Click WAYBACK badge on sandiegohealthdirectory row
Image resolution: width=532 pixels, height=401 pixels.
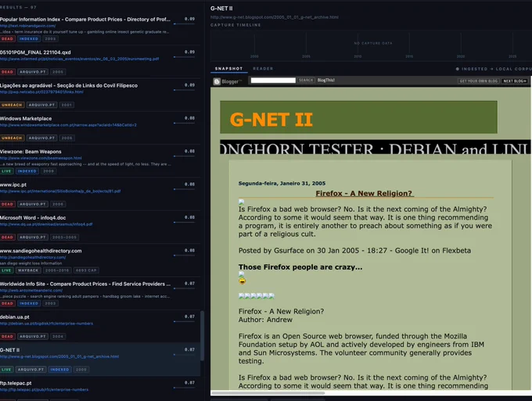[28, 270]
